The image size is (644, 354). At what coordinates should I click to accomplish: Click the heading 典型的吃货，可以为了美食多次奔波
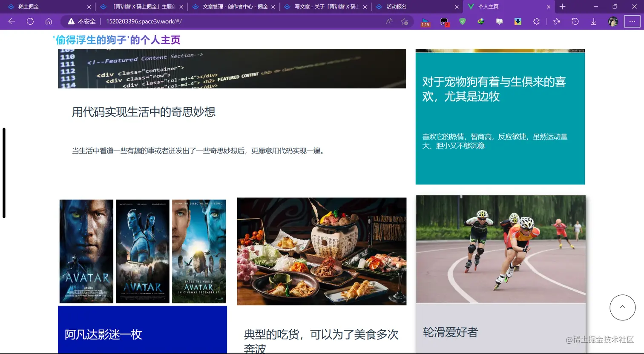[321, 341]
